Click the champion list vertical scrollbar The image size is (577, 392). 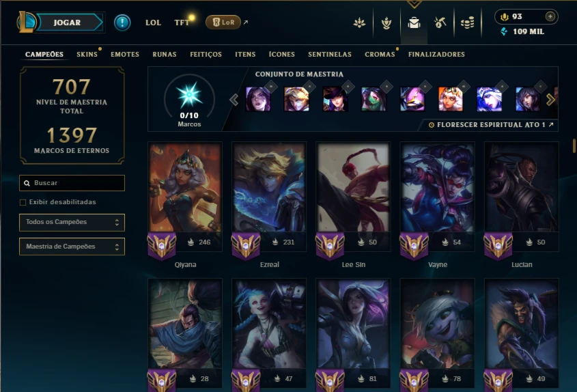point(574,145)
